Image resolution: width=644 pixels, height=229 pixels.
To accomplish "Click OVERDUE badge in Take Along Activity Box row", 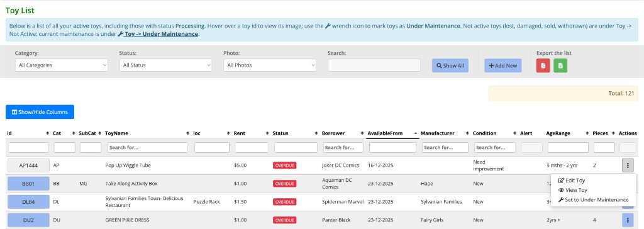I will pyautogui.click(x=285, y=183).
